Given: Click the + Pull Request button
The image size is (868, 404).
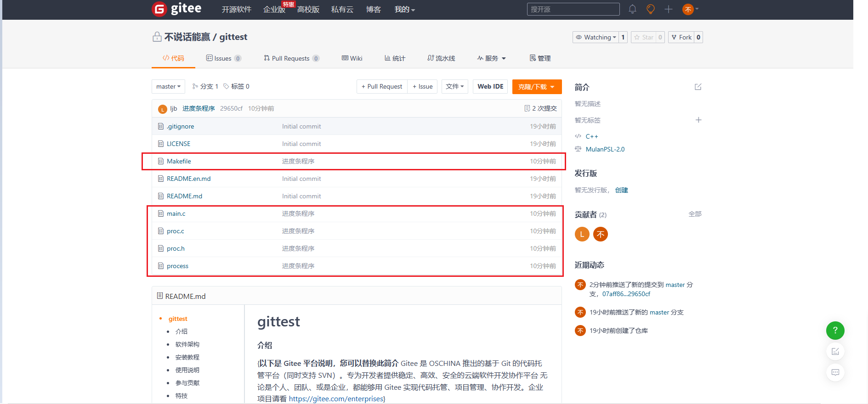Looking at the screenshot, I should tap(382, 86).
